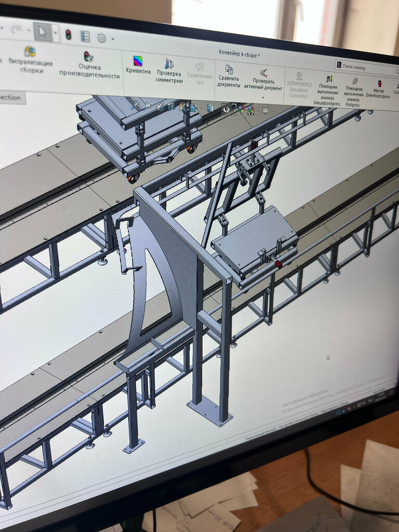Open Сравнить документы

[x=229, y=76]
